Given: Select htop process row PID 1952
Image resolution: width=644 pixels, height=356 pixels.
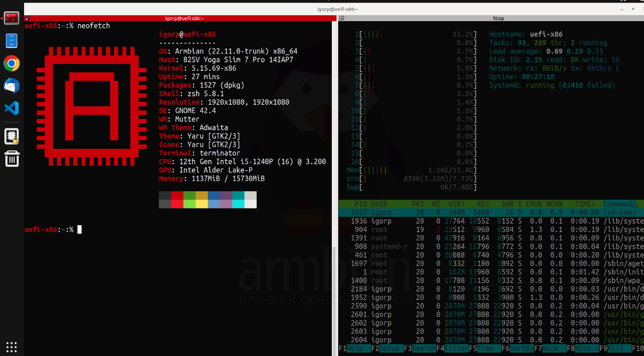Looking at the screenshot, I should [x=491, y=297].
